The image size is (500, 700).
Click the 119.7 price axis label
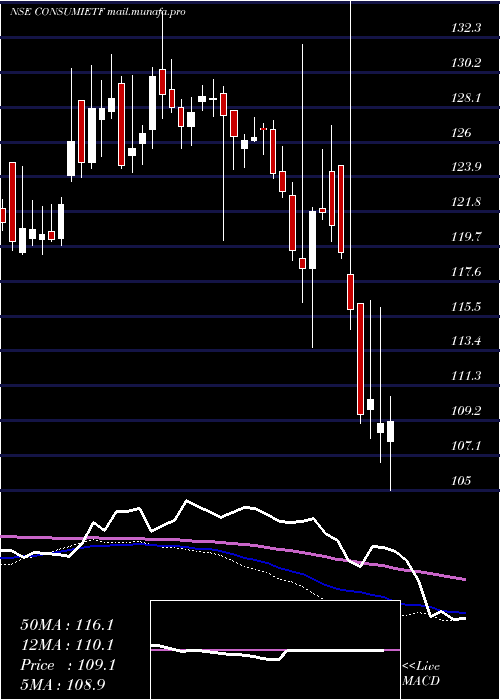(466, 237)
